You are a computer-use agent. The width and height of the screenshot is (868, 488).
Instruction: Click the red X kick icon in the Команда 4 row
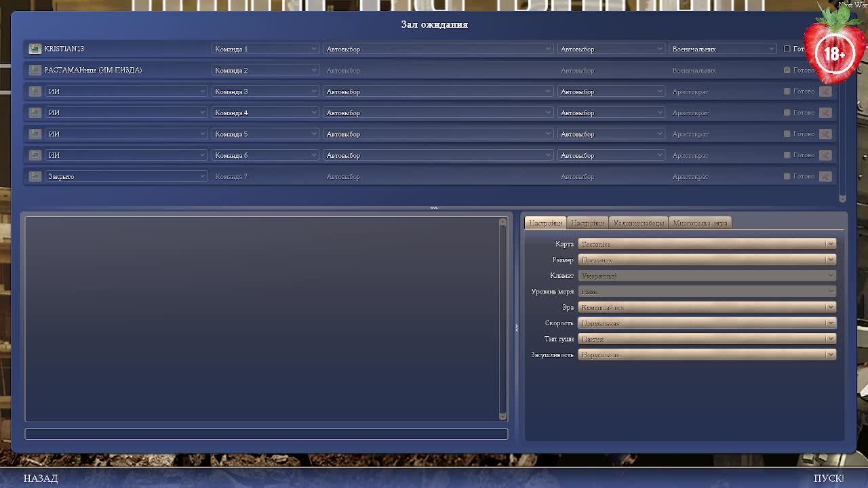pyautogui.click(x=825, y=113)
